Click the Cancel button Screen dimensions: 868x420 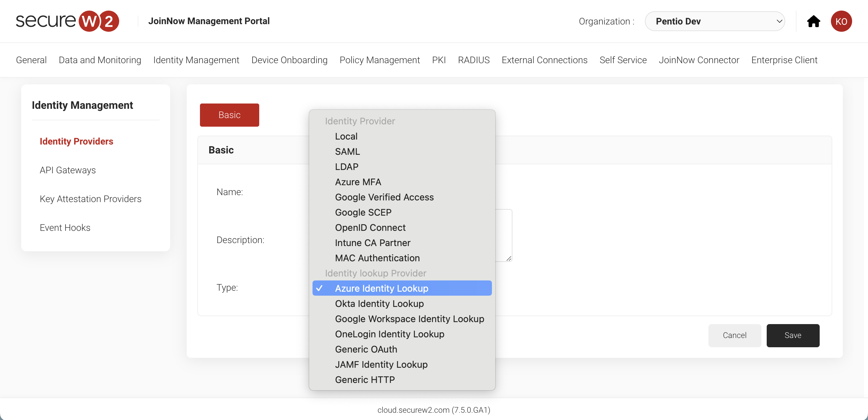coord(734,335)
